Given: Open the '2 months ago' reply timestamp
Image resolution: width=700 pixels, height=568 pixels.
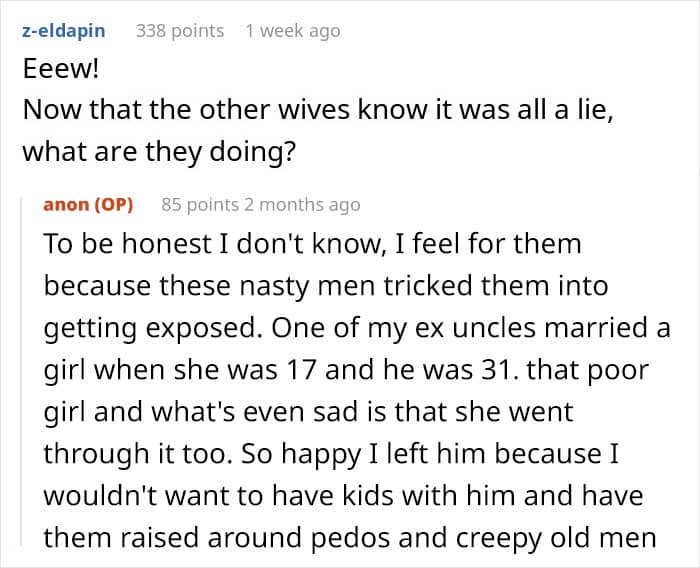Looking at the screenshot, I should [x=302, y=205].
